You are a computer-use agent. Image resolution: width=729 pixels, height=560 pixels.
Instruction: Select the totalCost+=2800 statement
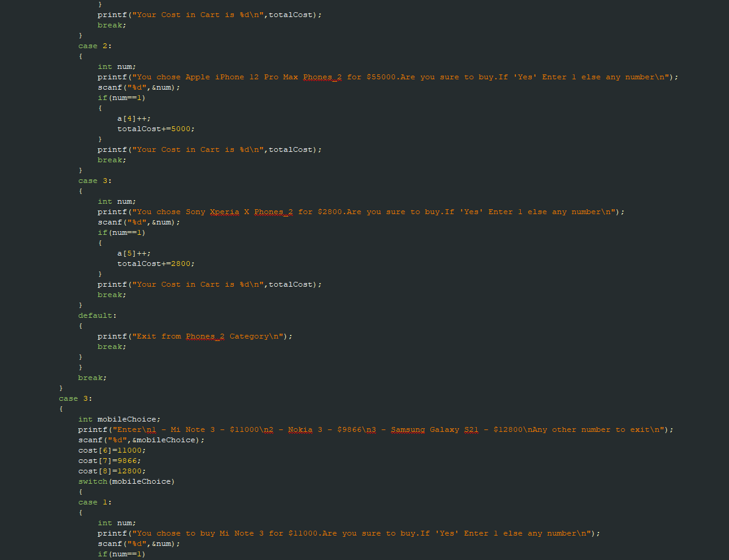tap(155, 264)
